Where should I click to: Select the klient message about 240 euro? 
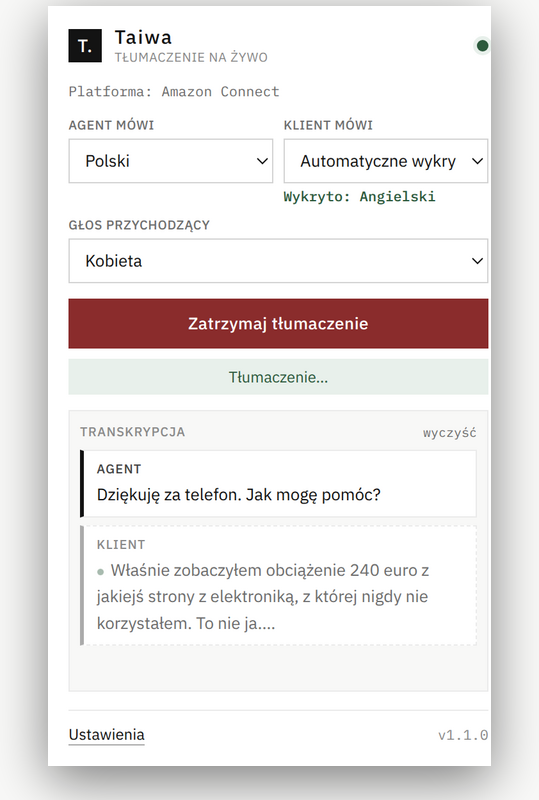tap(278, 585)
